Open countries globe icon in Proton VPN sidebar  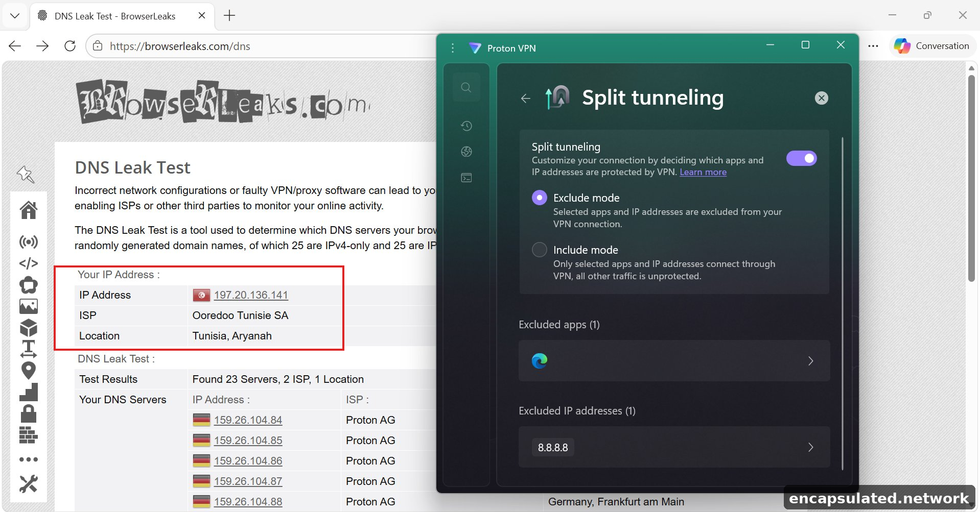click(466, 152)
